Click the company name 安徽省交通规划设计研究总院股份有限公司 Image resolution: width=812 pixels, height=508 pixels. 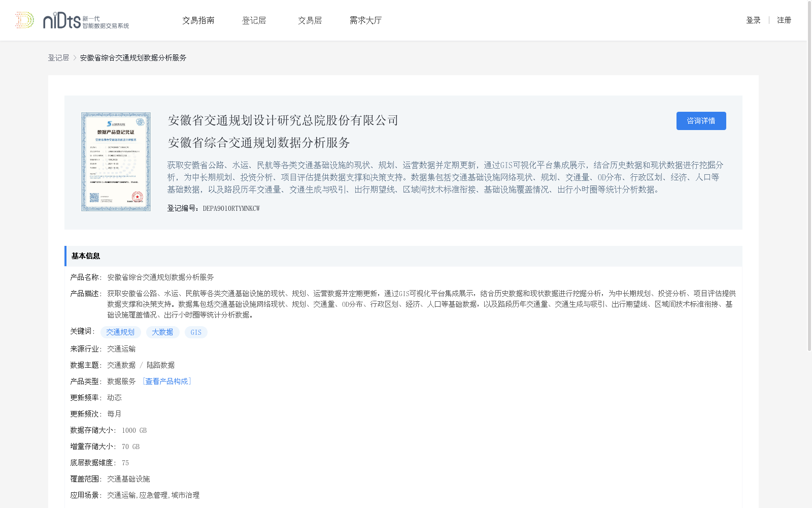coord(283,120)
